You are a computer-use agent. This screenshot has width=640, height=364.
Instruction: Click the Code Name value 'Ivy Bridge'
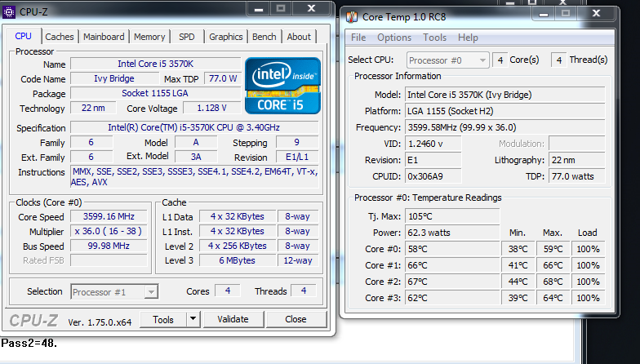114,78
